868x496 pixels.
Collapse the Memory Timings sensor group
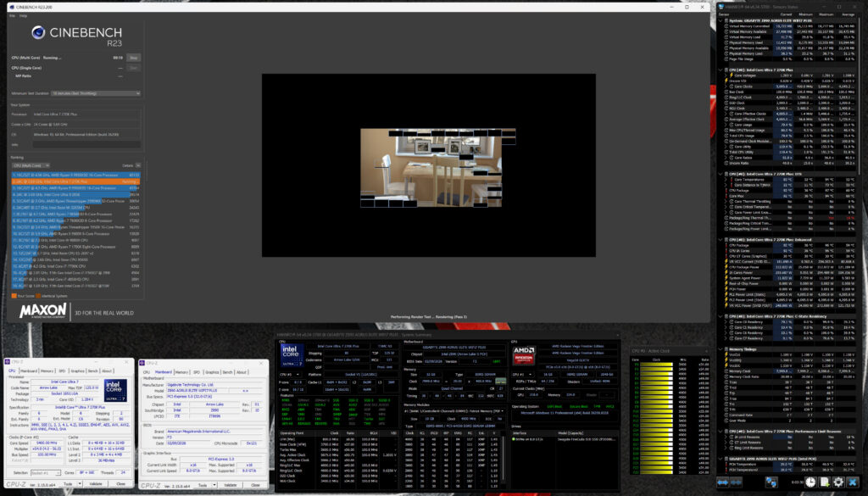(x=721, y=349)
